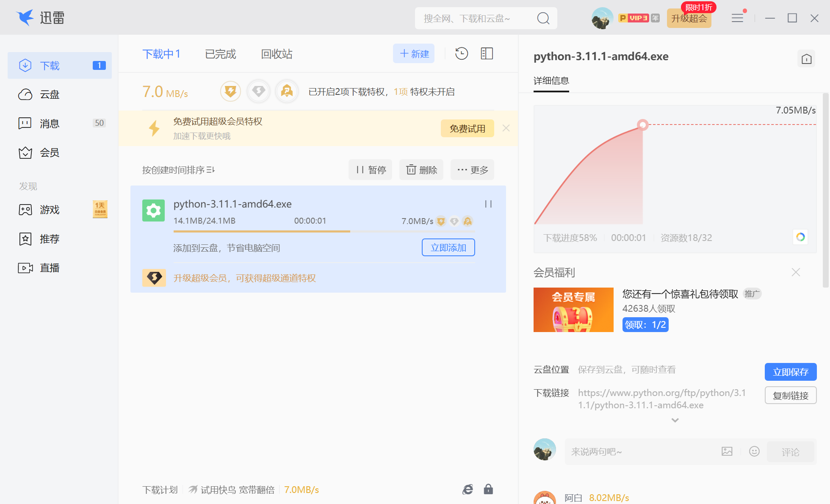
Task: Click 立即保存 button
Action: 791,372
